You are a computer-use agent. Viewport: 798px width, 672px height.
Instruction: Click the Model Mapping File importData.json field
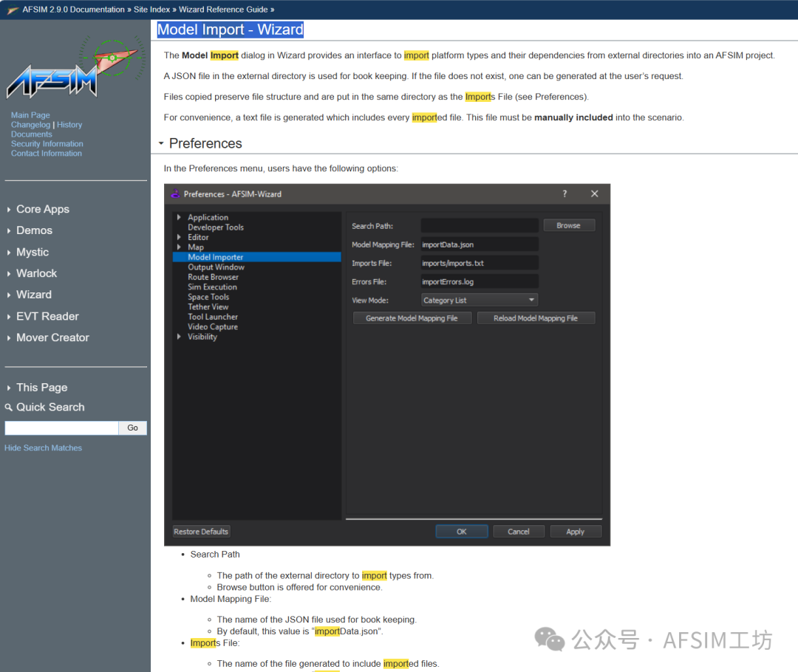click(480, 244)
